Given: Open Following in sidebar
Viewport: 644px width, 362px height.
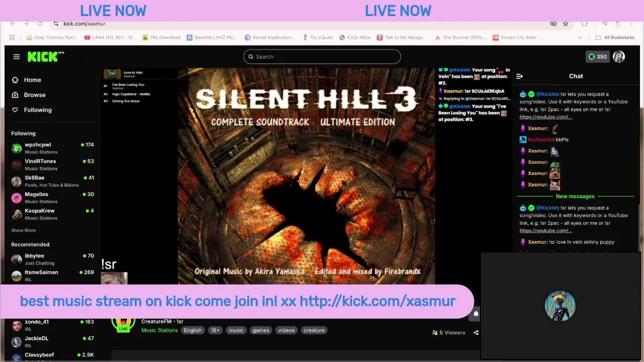Looking at the screenshot, I should pos(37,110).
